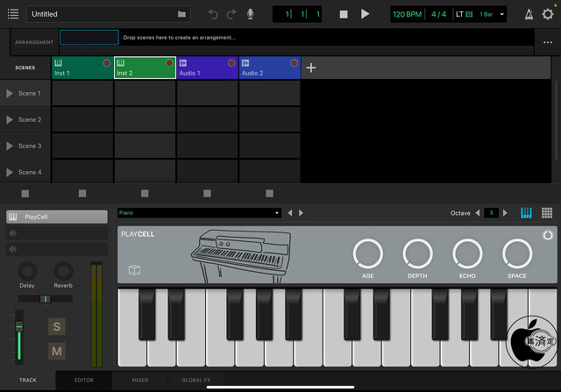The image size is (561, 392).
Task: Switch to piano keyboard view
Action: tap(526, 213)
